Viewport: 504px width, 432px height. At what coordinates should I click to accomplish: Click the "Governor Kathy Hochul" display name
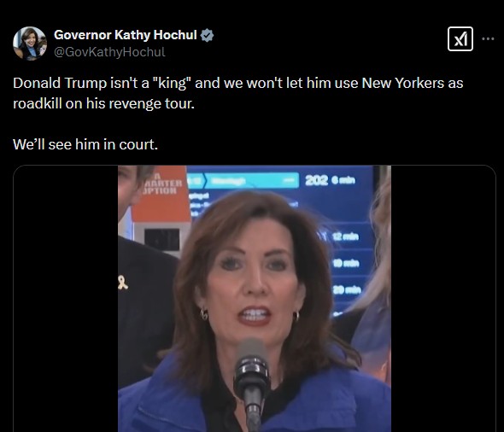pyautogui.click(x=126, y=35)
